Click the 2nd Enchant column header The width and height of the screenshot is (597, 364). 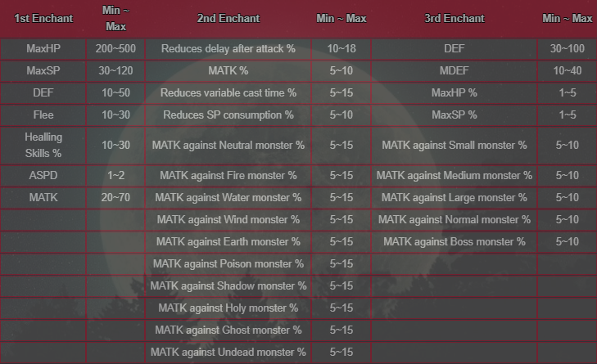(x=228, y=18)
